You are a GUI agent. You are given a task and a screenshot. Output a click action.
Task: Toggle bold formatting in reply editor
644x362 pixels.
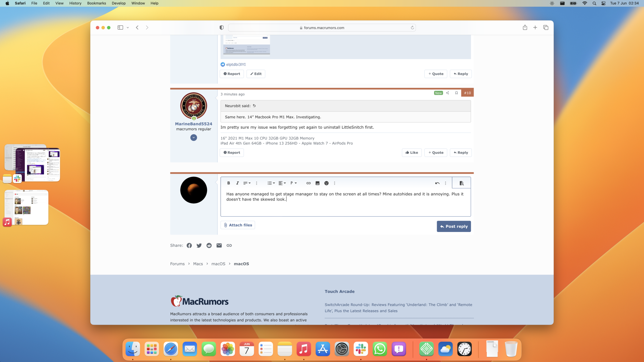(x=229, y=183)
